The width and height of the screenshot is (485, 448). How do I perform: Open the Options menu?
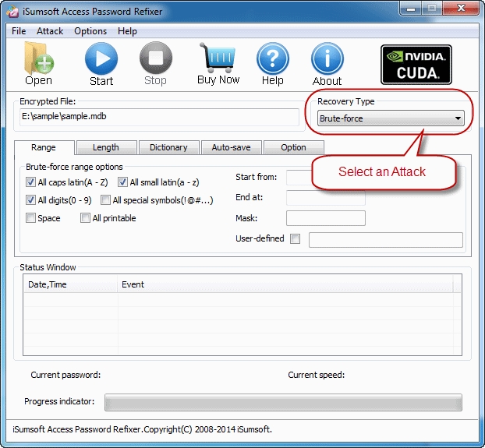click(90, 31)
